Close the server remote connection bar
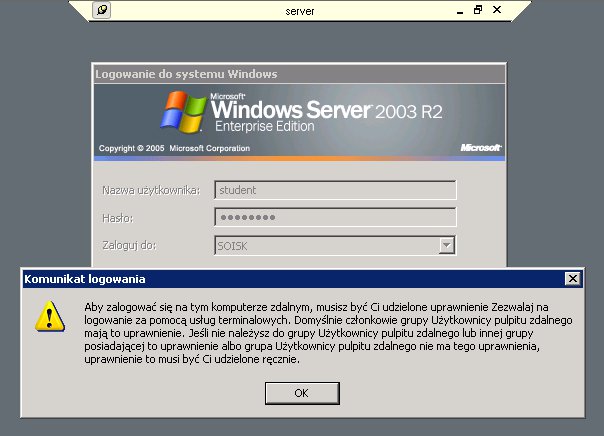Screen dimensions: 604x436 [497, 10]
